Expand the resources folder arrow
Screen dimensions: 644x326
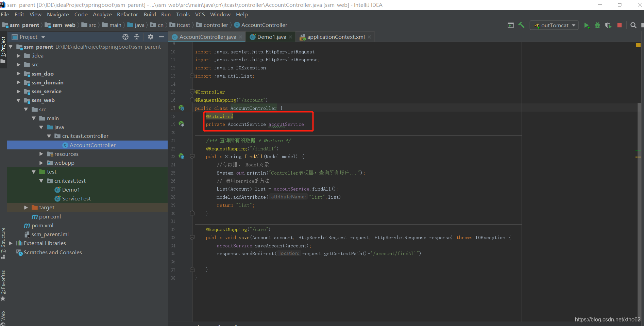[x=41, y=154]
